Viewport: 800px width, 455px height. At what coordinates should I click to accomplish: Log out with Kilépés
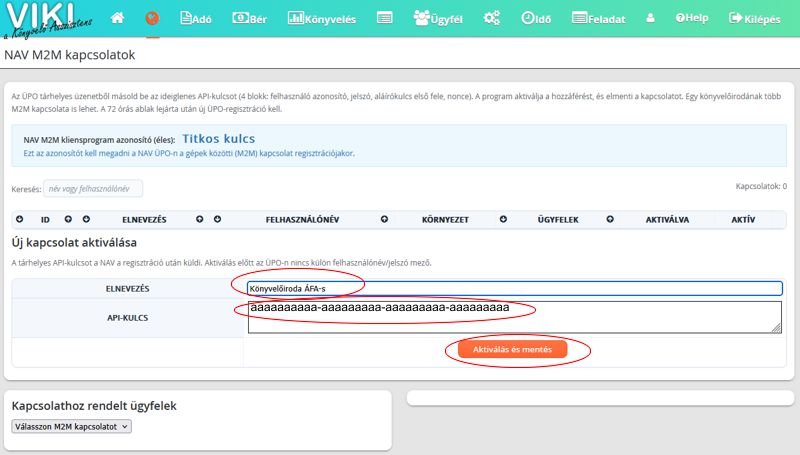(x=755, y=18)
